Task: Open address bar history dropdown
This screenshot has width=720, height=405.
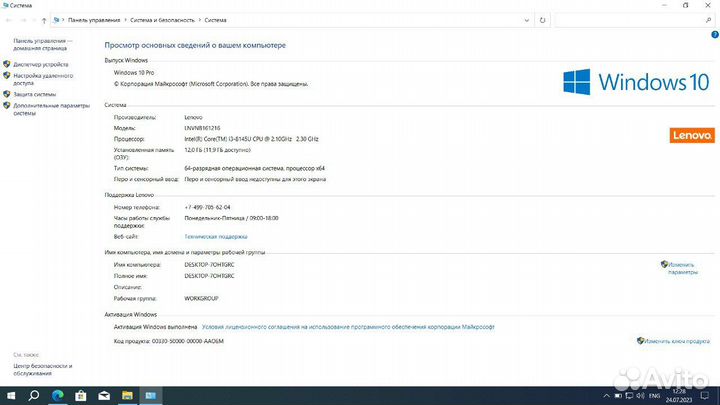Action: point(527,20)
